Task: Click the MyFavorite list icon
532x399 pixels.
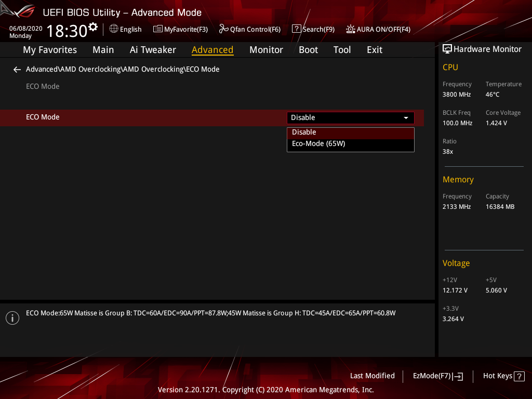Action: click(x=158, y=29)
